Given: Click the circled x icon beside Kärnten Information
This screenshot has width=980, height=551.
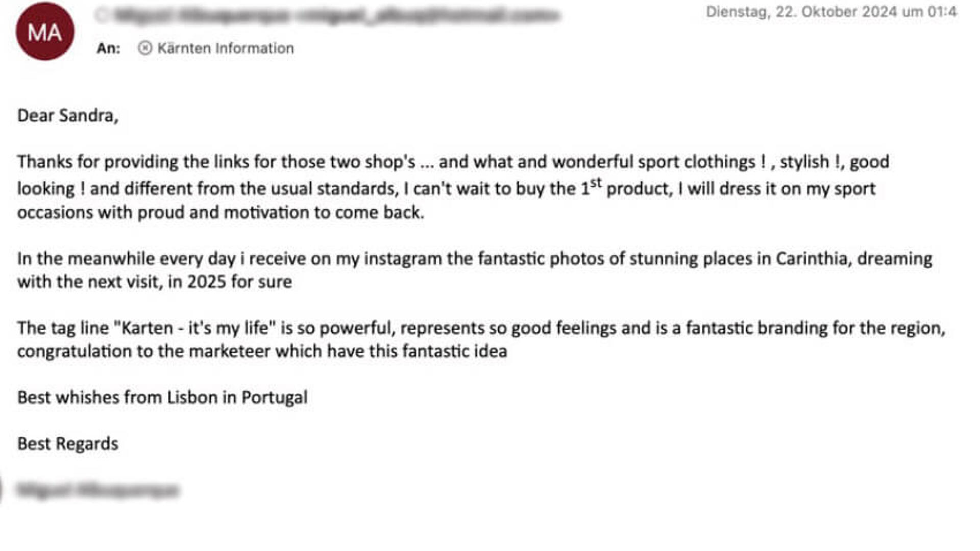Looking at the screenshot, I should (145, 48).
